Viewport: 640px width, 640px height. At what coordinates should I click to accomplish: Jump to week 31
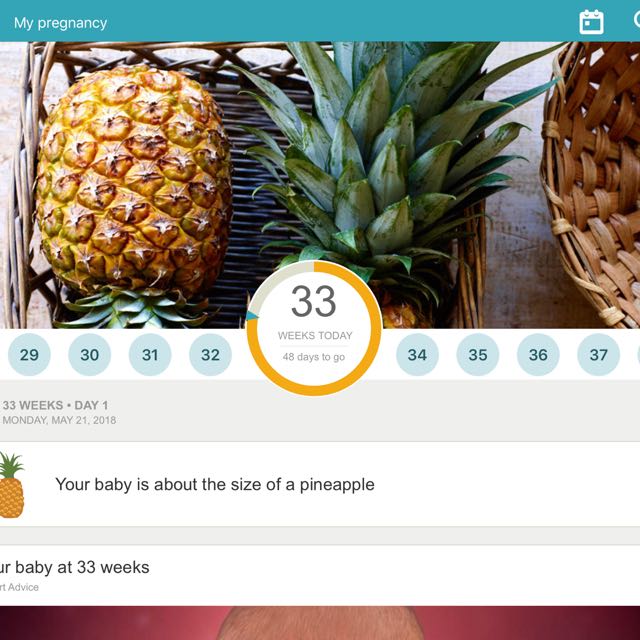coord(150,355)
